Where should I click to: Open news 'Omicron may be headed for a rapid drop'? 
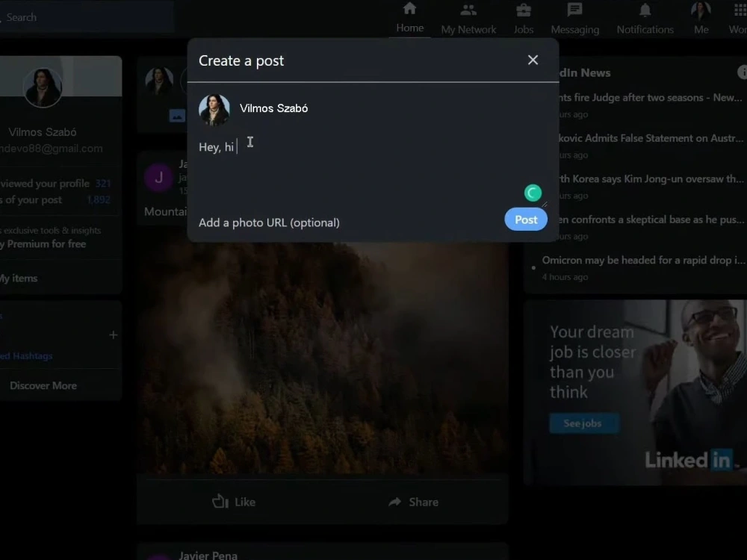click(x=643, y=260)
